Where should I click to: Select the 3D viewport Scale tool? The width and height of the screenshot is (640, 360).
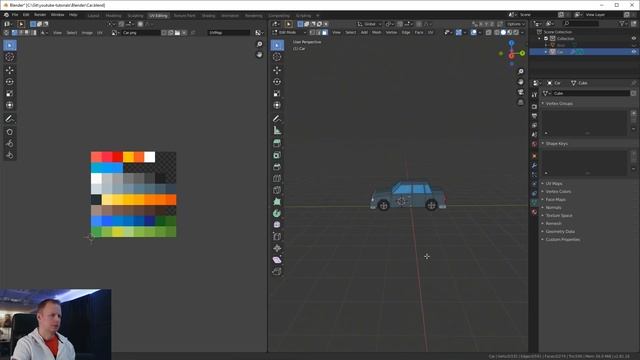pos(277,93)
